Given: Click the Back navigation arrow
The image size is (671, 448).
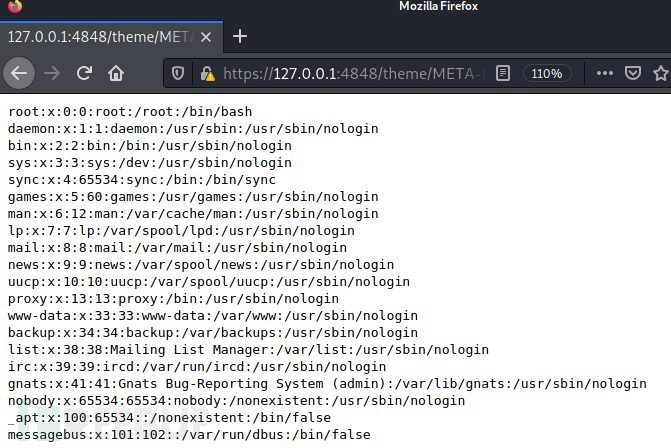Looking at the screenshot, I should pos(20,73).
